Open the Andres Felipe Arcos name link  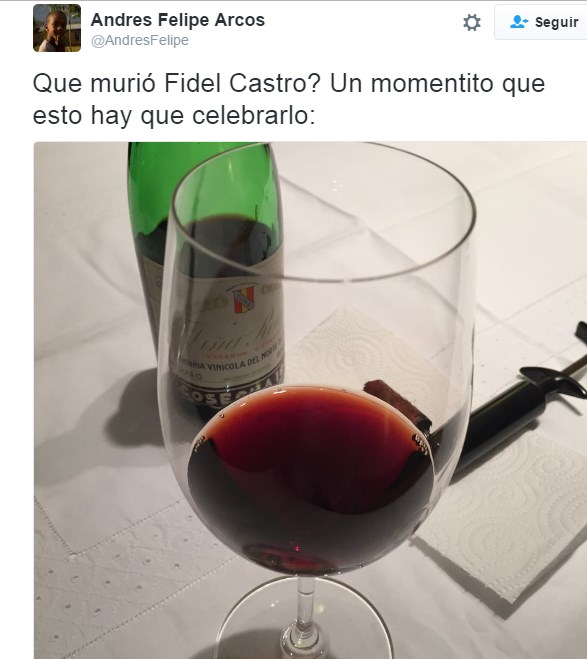[x=178, y=20]
